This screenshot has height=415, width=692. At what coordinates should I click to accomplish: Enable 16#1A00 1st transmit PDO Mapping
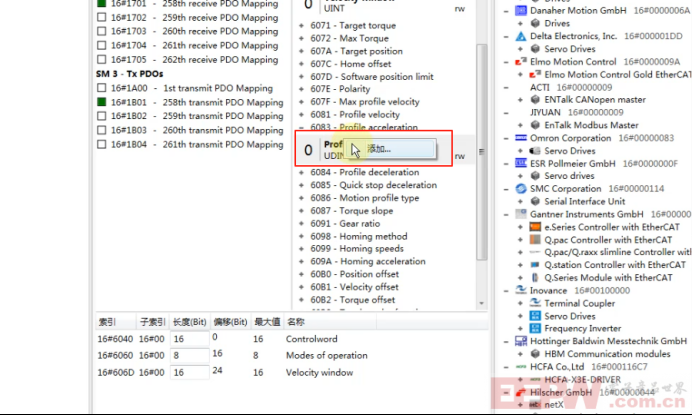pyautogui.click(x=102, y=88)
